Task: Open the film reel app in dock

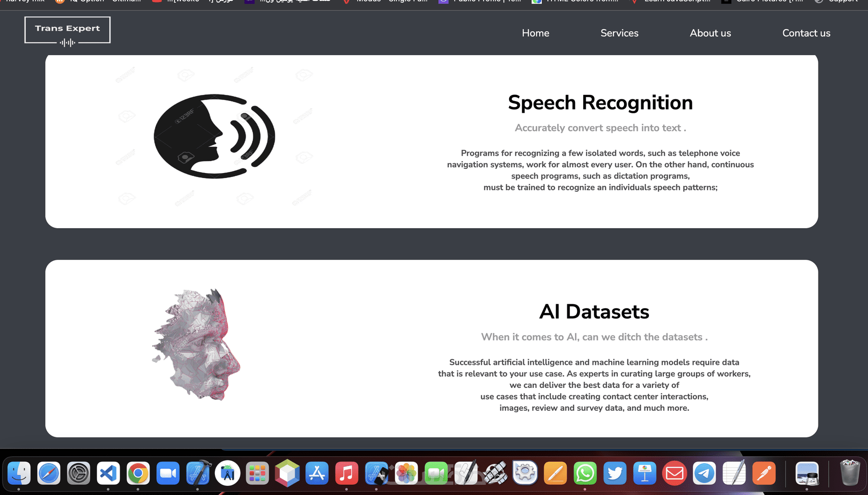Action: click(496, 473)
